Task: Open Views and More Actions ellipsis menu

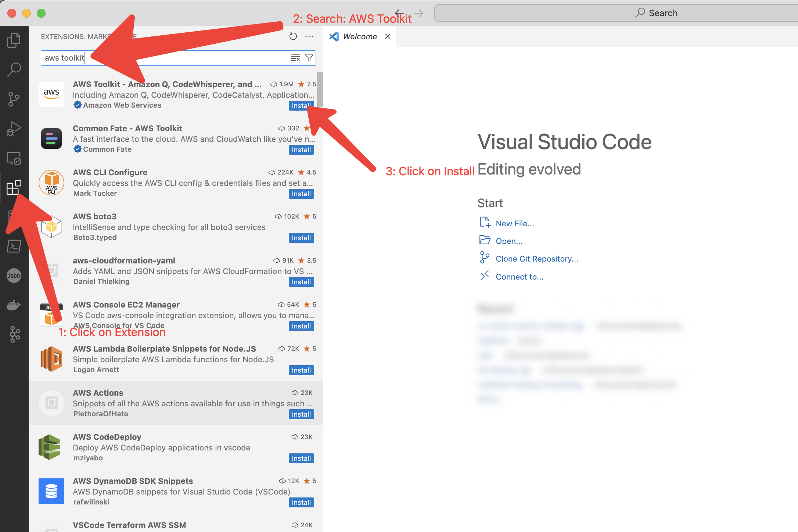Action: coord(309,36)
